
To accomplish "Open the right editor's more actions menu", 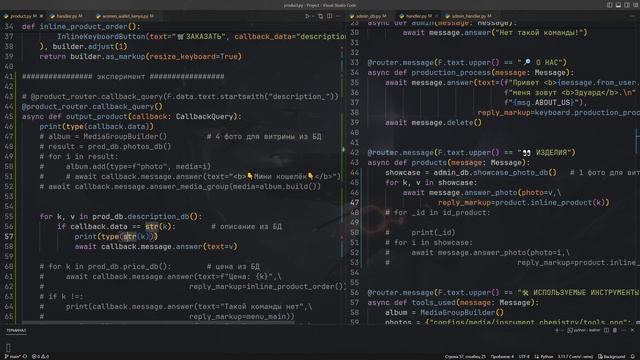I will [633, 16].
